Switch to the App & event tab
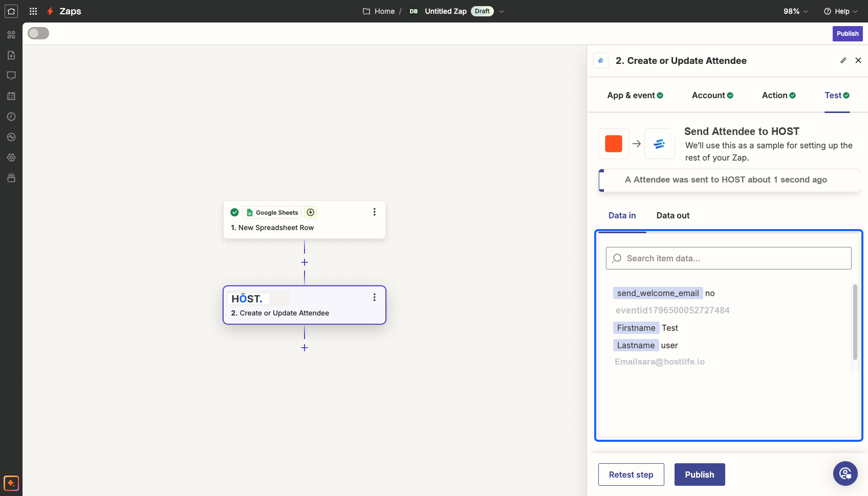Viewport: 868px width, 496px height. [635, 95]
